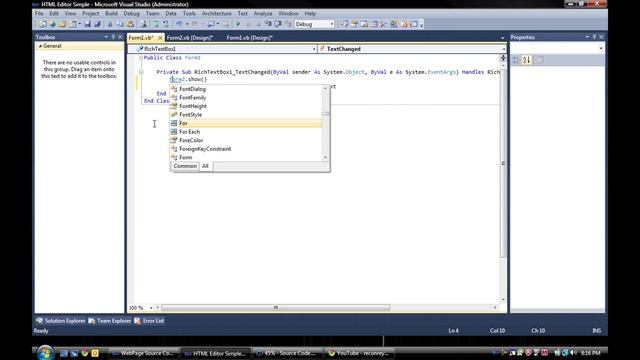640x360 pixels.
Task: Click the New Project toolbar icon
Action: tap(42, 24)
